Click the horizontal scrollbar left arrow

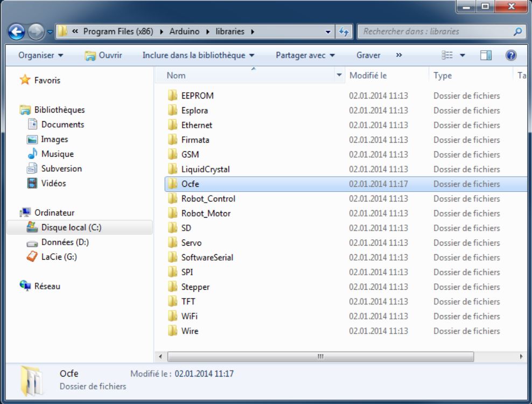tap(160, 357)
